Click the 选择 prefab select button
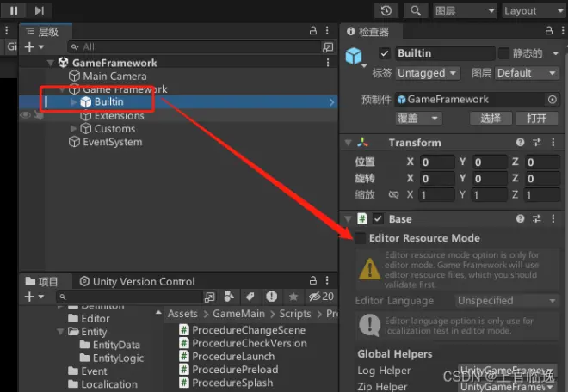 pos(491,119)
